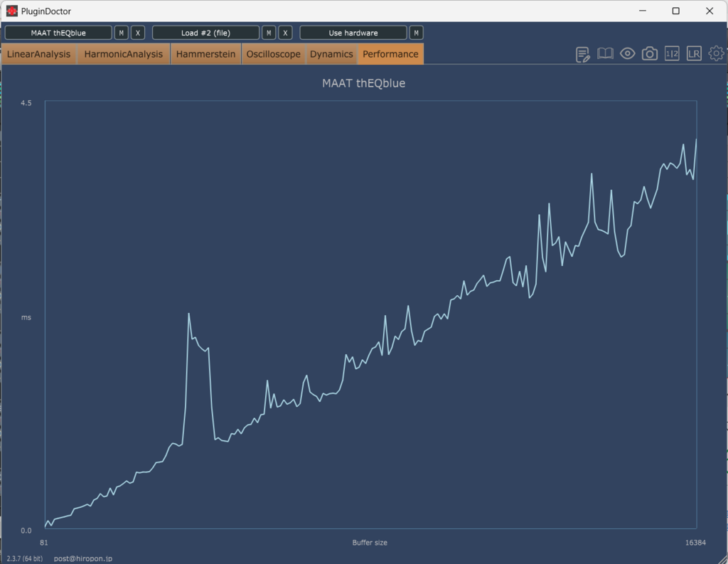Open the manual book icon
The height and width of the screenshot is (564, 728).
click(x=605, y=54)
